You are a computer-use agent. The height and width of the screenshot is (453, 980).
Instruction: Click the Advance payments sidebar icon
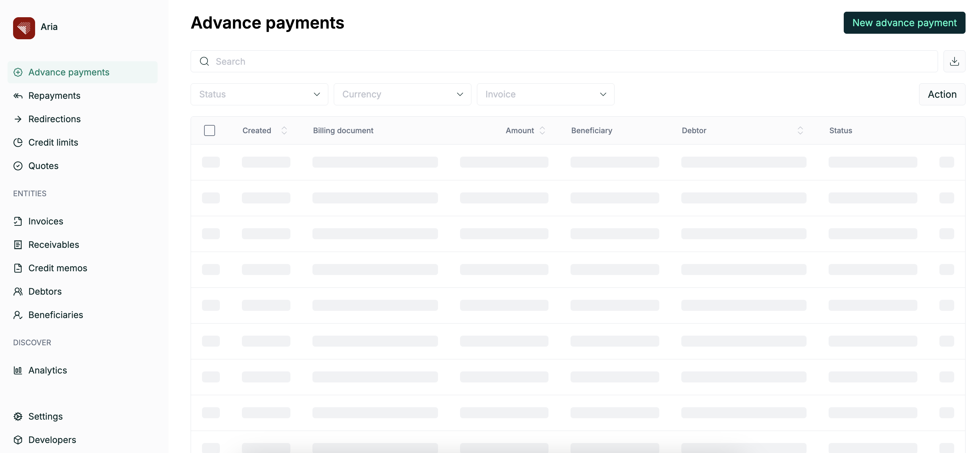point(18,72)
